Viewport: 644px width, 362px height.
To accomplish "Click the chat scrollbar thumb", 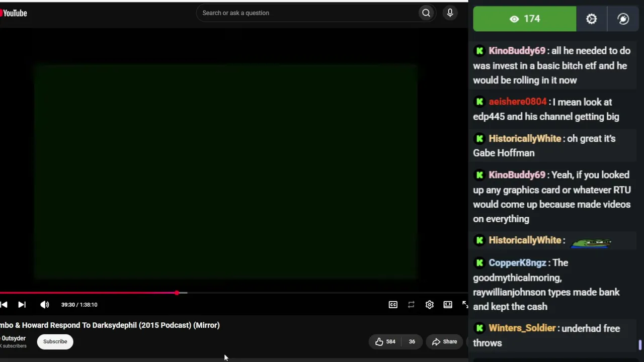I will click(x=640, y=345).
